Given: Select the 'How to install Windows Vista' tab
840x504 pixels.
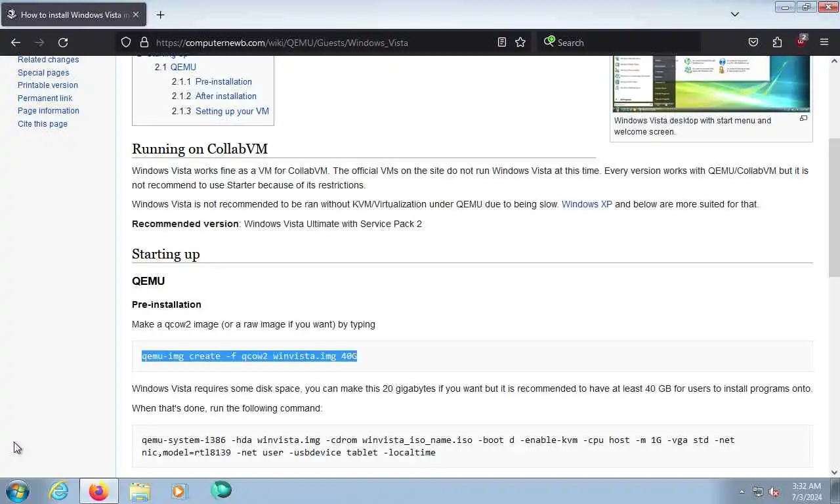Looking at the screenshot, I should 73,14.
